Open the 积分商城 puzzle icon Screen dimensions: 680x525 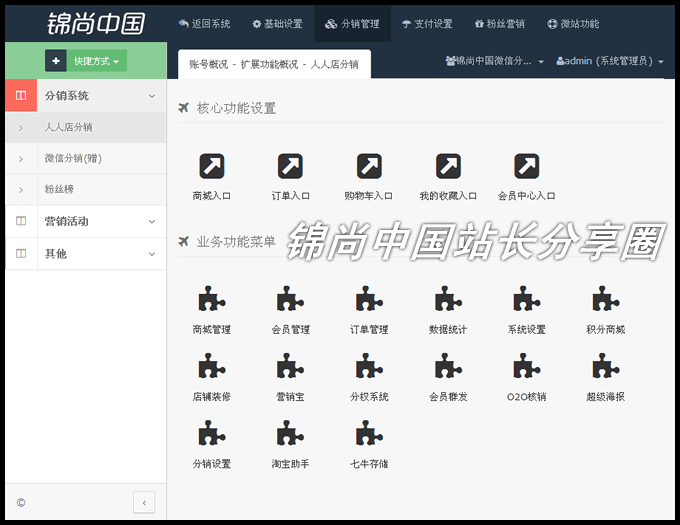click(605, 299)
